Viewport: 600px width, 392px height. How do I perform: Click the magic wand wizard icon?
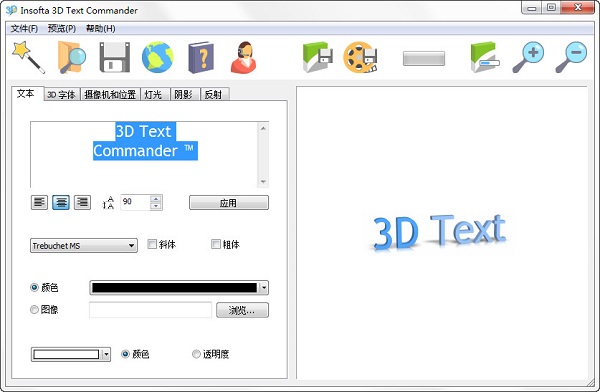pyautogui.click(x=29, y=57)
